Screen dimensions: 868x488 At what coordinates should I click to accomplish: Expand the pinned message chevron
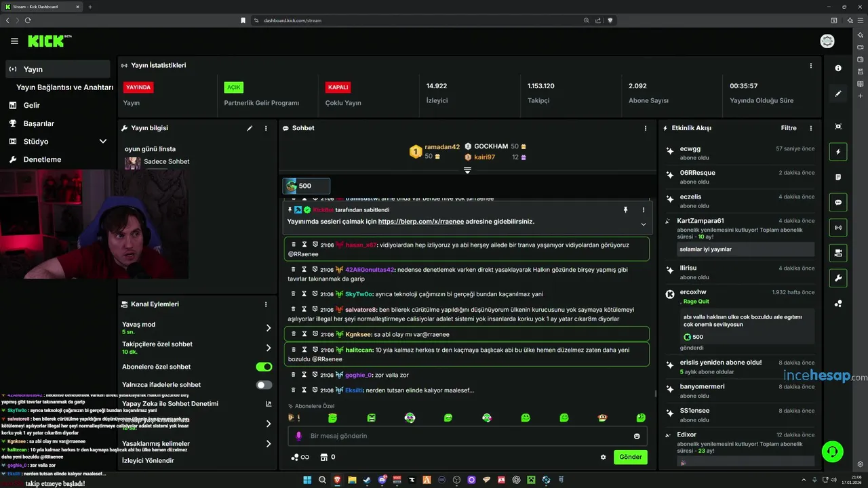tap(644, 224)
